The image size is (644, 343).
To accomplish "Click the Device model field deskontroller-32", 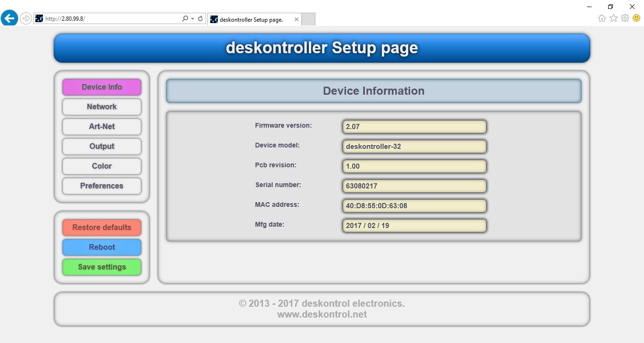I will coord(414,147).
